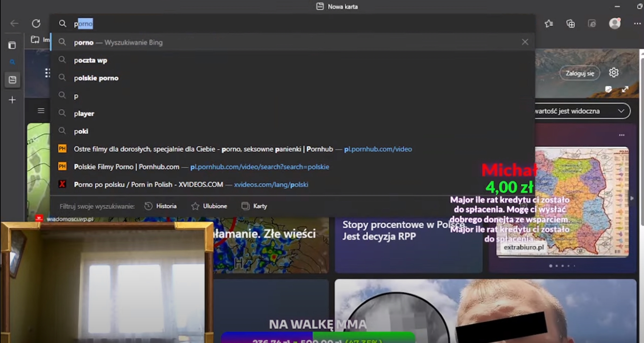This screenshot has width=644, height=343.
Task: Open the tab actions icon in left sidebar
Action: point(12,45)
